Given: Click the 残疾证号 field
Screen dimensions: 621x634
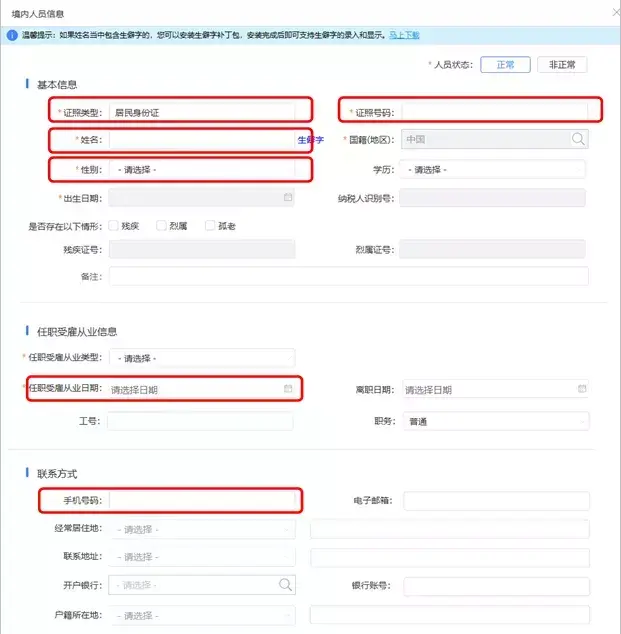Looking at the screenshot, I should click(x=202, y=249).
